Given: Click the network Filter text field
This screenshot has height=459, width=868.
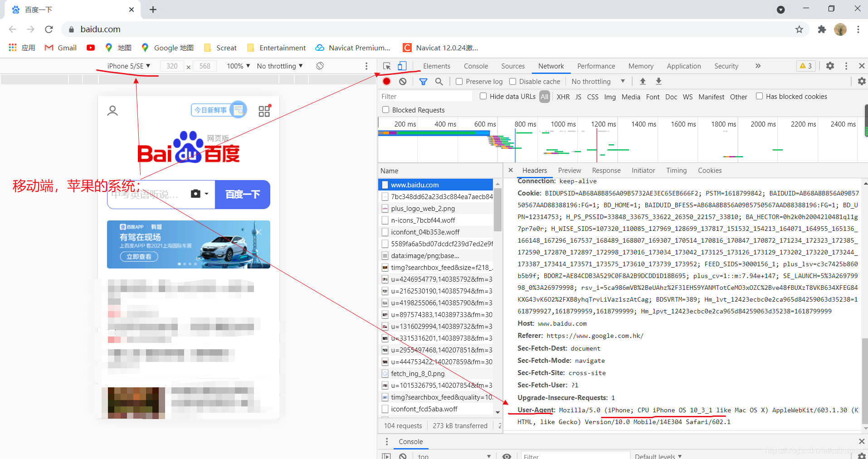Looking at the screenshot, I should [x=425, y=96].
